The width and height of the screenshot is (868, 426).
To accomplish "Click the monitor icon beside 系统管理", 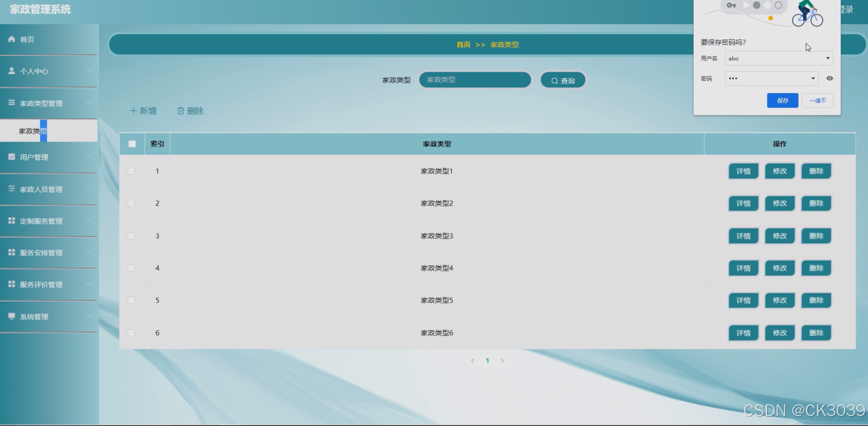I will point(12,316).
